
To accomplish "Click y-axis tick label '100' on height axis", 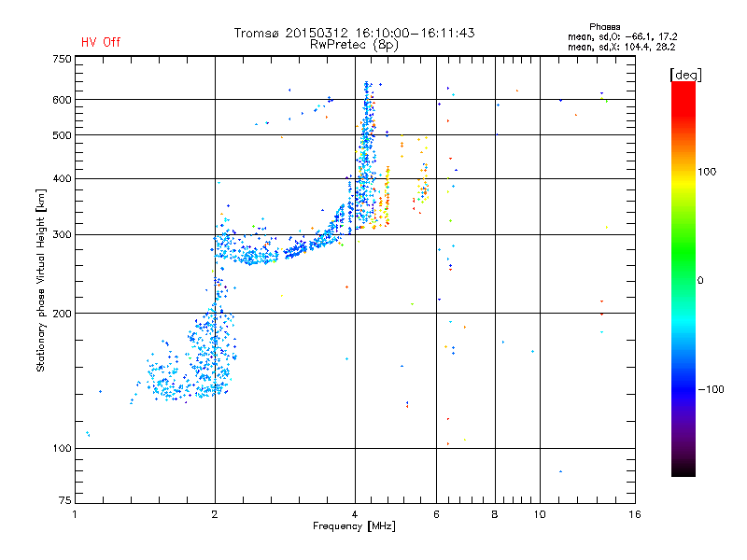I will click(x=62, y=449).
